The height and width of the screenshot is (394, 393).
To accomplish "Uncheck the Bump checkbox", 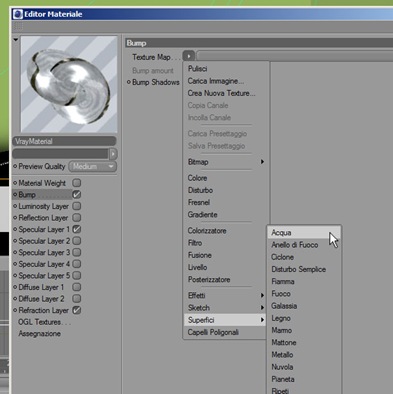I will 77,195.
